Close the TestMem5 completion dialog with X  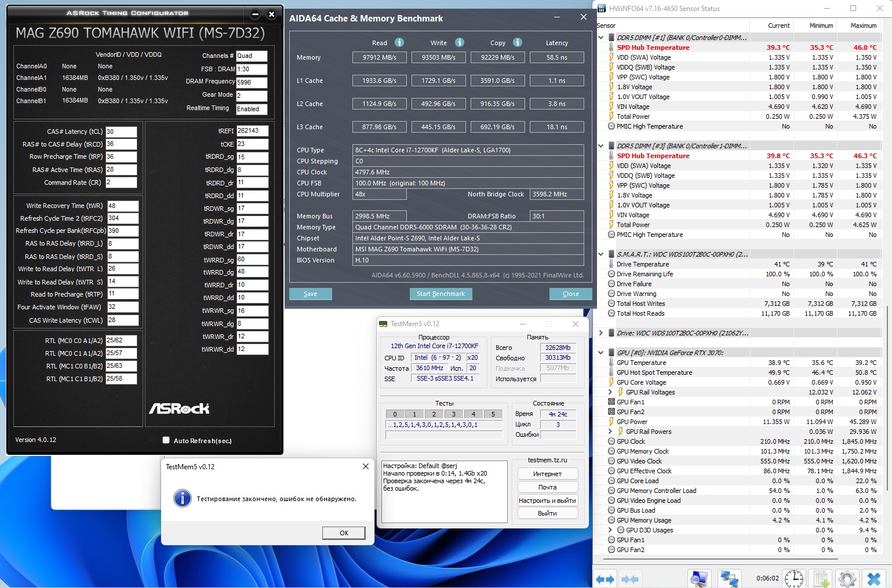366,466
